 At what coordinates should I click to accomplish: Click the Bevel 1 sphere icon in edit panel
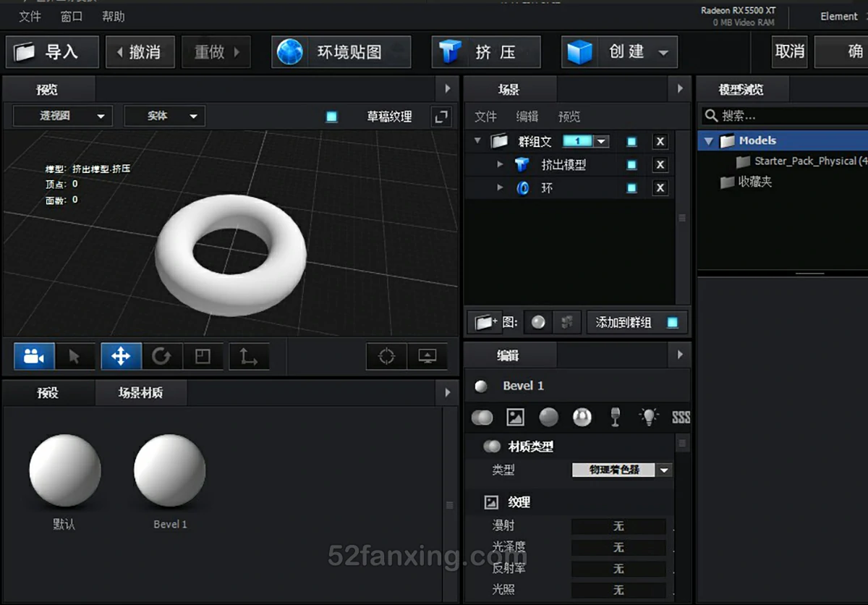tap(481, 386)
